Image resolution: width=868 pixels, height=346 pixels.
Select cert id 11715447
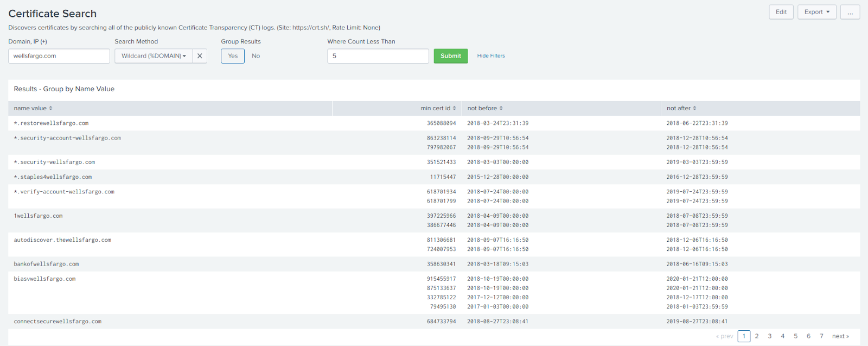443,177
